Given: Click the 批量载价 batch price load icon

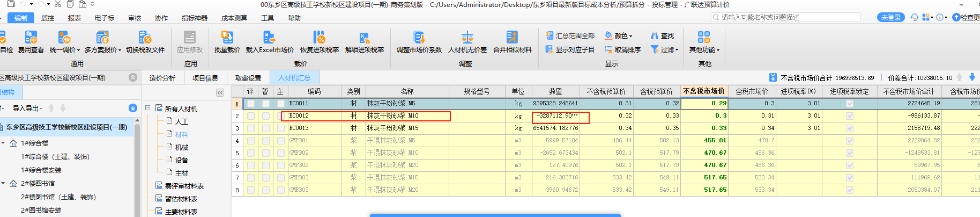Looking at the screenshot, I should click(227, 37).
